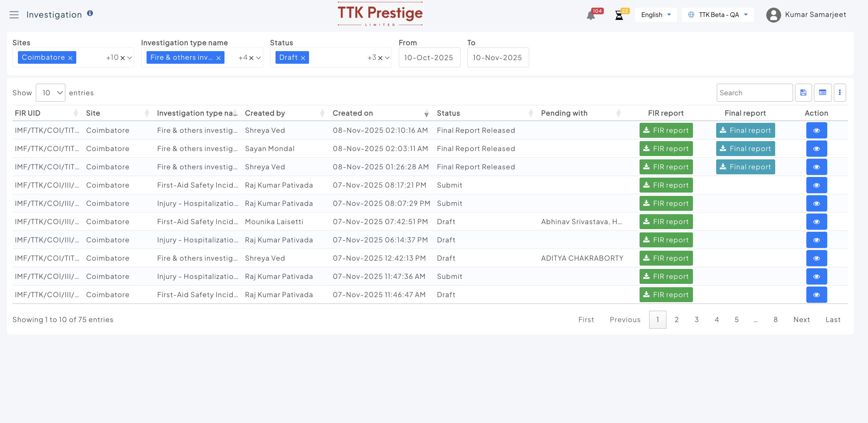
Task: Open pending tasks hourglass icon
Action: click(x=619, y=16)
